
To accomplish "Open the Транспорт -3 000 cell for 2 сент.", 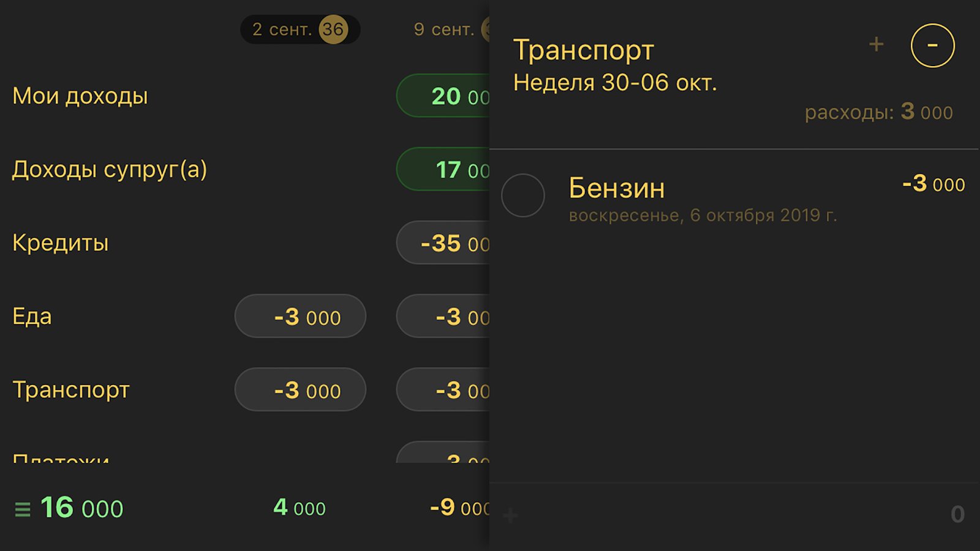I will [x=300, y=389].
